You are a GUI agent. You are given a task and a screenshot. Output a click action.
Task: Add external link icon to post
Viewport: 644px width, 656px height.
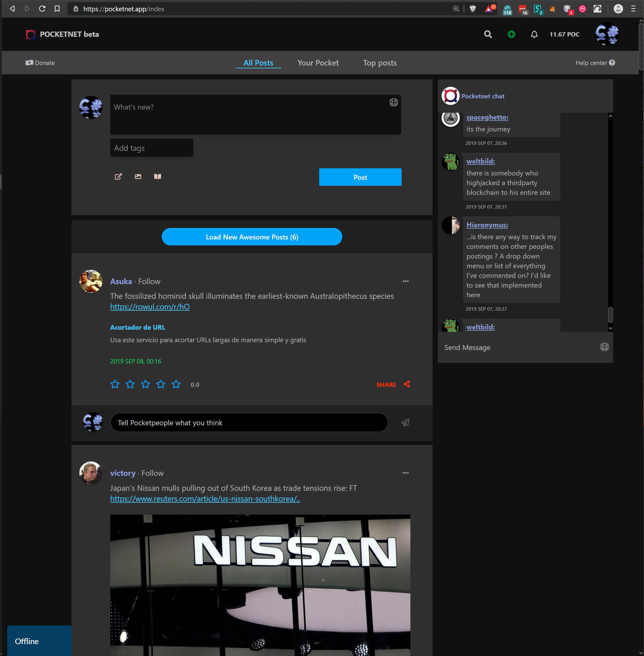coord(118,176)
